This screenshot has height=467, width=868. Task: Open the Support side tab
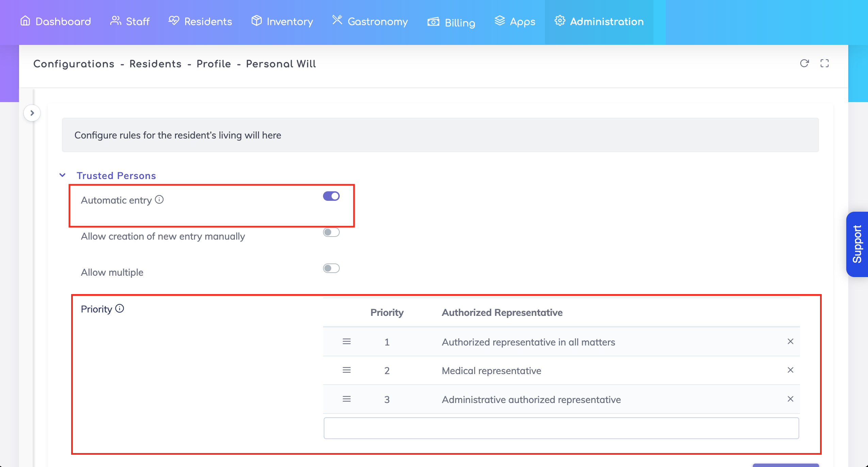click(857, 244)
